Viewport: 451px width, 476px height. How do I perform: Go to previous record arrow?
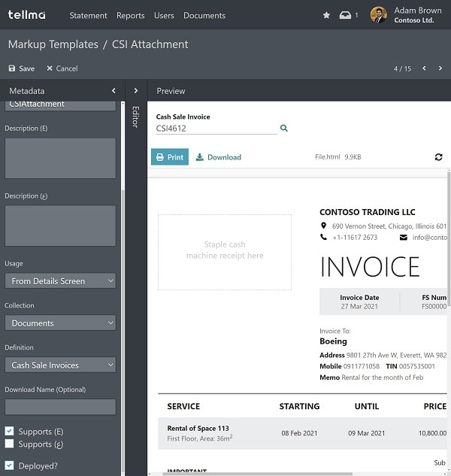(x=424, y=68)
